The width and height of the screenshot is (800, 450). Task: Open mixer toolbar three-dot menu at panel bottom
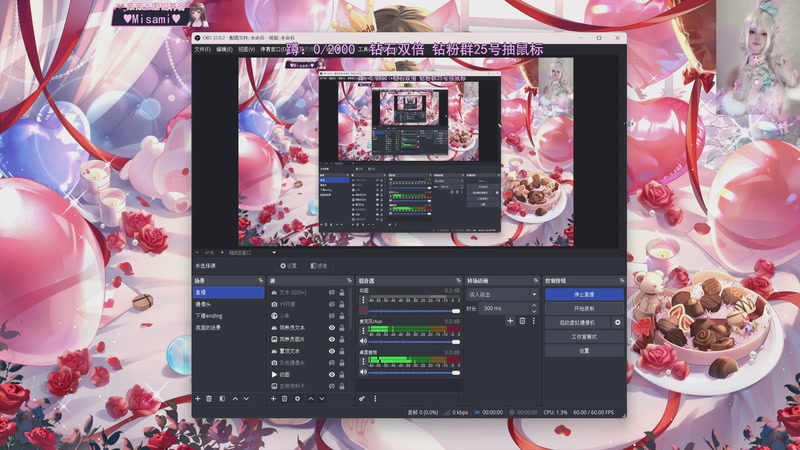tap(375, 398)
